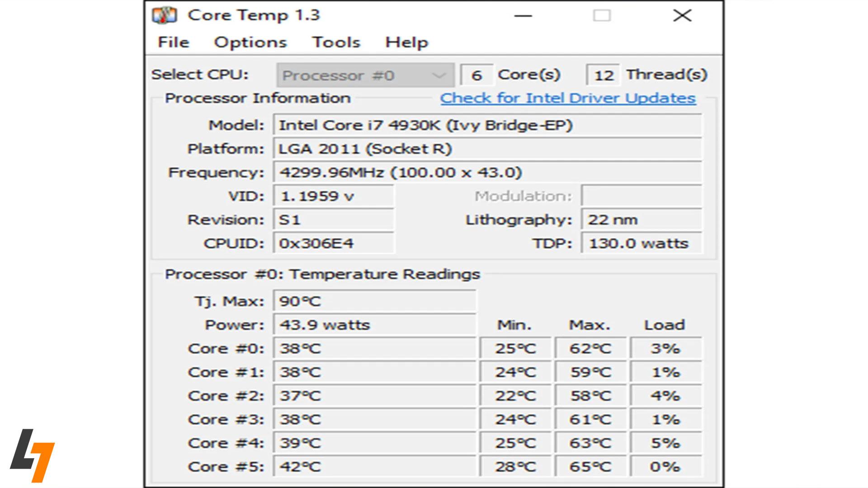Open the File menu

click(x=173, y=42)
